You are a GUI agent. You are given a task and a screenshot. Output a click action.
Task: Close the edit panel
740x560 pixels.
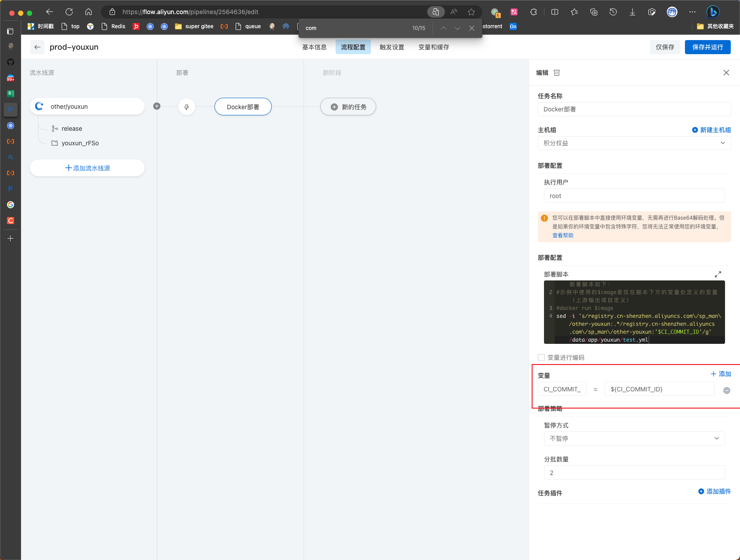(726, 73)
